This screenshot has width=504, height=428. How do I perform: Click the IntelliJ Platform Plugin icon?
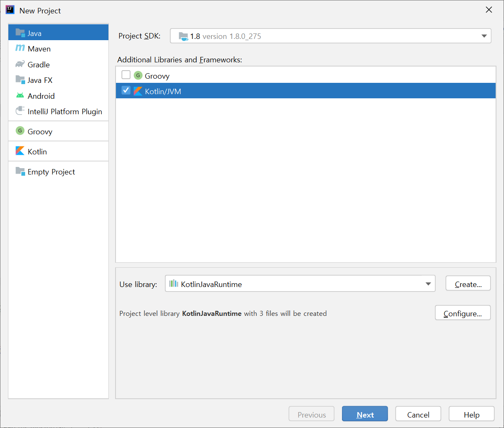point(20,111)
